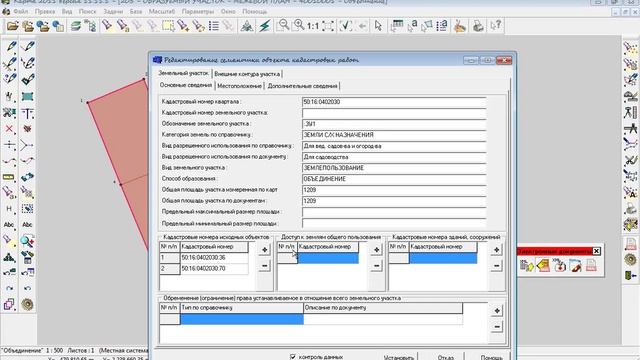Click the green lightning bolt toolbar icon
Viewport: 640px width, 360px height.
coord(264,26)
